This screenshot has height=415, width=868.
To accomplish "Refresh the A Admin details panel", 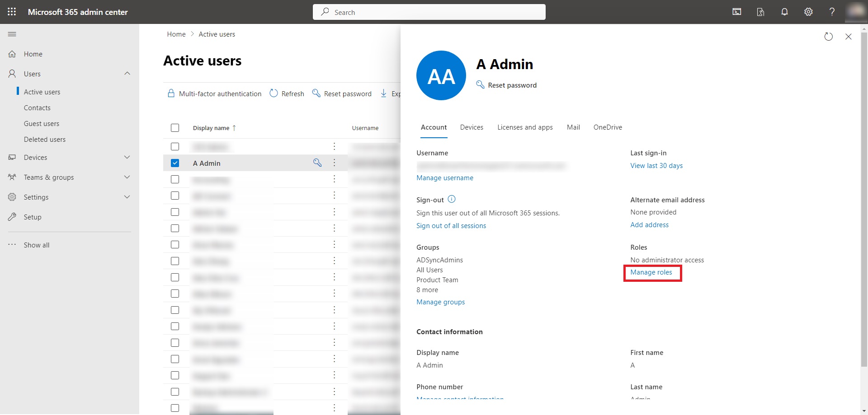I will [x=828, y=37].
